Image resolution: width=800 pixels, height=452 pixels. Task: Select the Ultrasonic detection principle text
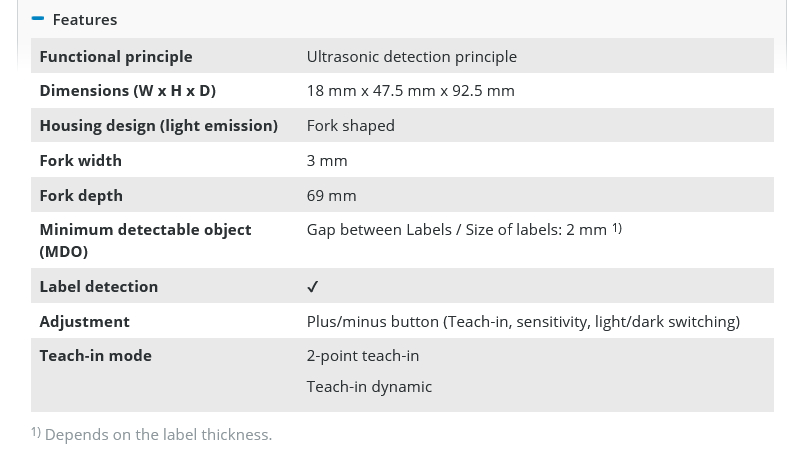(x=412, y=56)
